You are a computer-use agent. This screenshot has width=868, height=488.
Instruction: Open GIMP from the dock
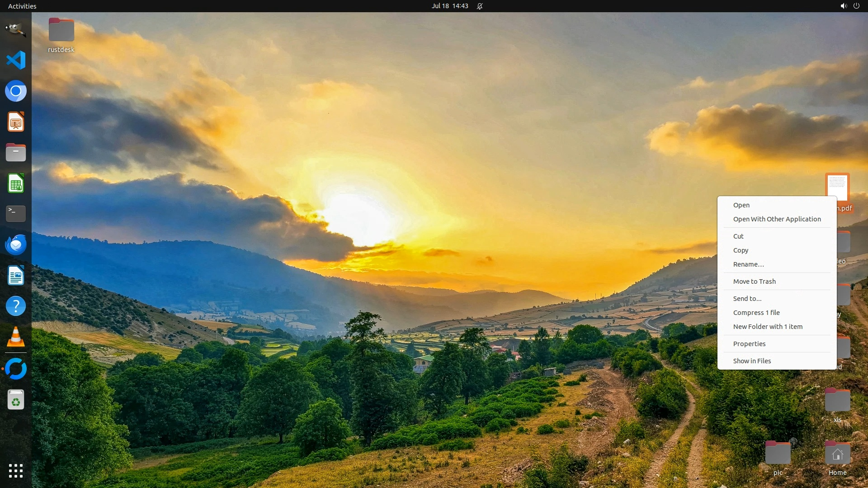coord(16,29)
